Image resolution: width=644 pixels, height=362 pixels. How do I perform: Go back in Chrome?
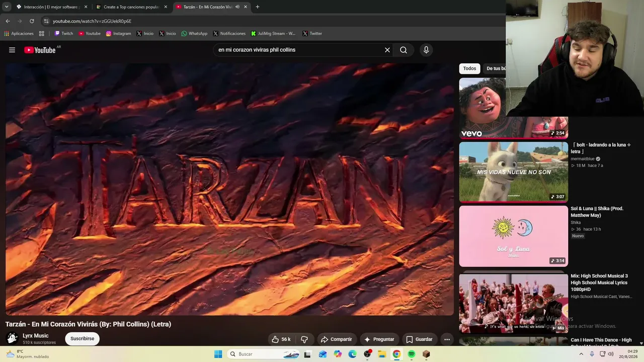click(8, 21)
